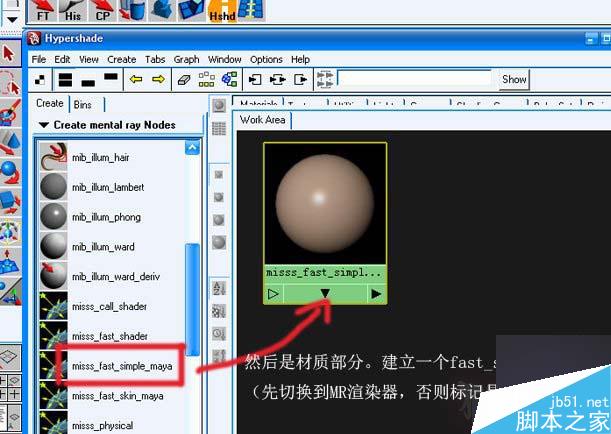
Task: Show top and bottom tabs layout
Action: (x=65, y=79)
